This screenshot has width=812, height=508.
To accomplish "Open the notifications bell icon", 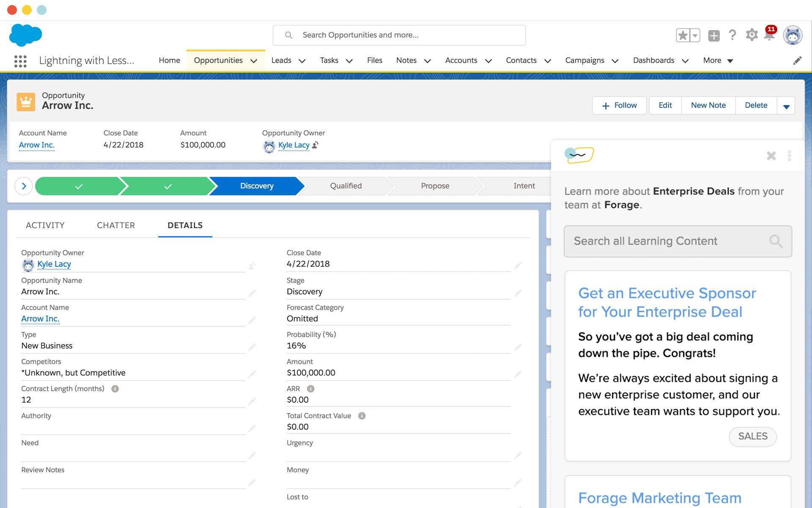I will (x=769, y=36).
